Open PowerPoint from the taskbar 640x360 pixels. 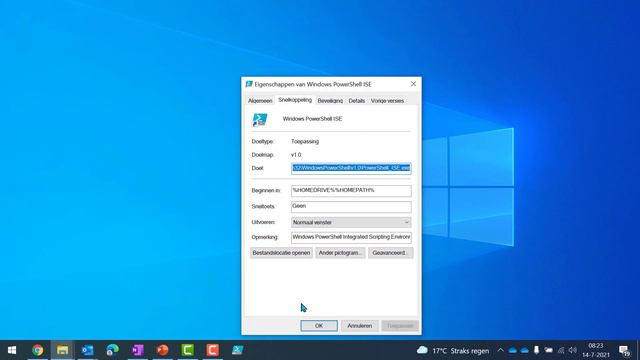point(162,350)
